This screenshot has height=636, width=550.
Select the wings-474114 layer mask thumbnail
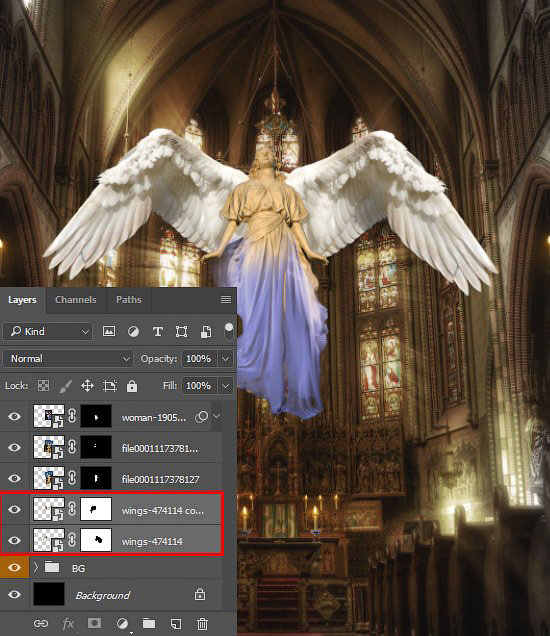coord(96,540)
